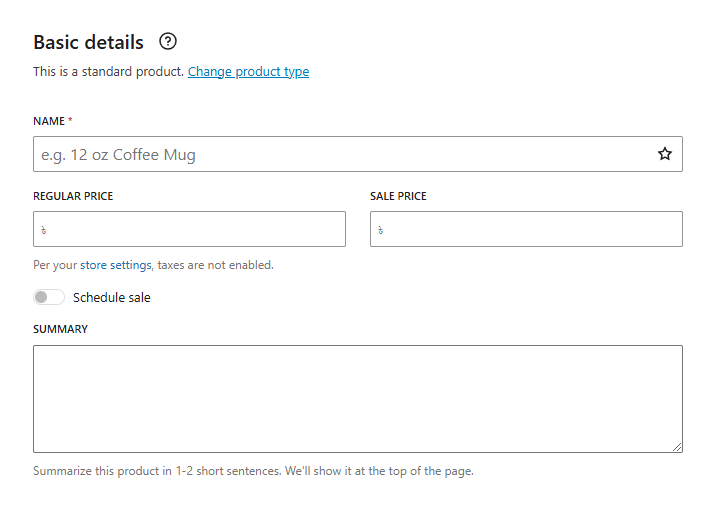
Task: Click the SALE PRICE label
Action: (x=398, y=196)
